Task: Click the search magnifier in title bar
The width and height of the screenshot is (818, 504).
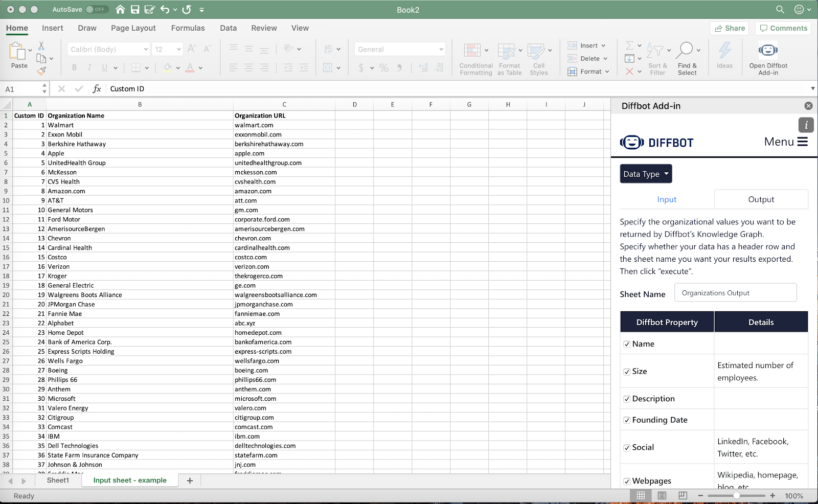Action: point(780,9)
